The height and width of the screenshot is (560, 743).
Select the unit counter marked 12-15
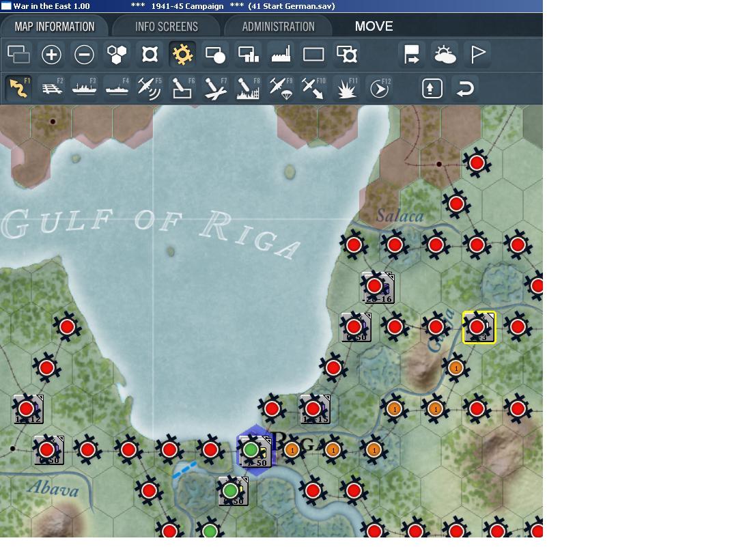click(x=315, y=409)
